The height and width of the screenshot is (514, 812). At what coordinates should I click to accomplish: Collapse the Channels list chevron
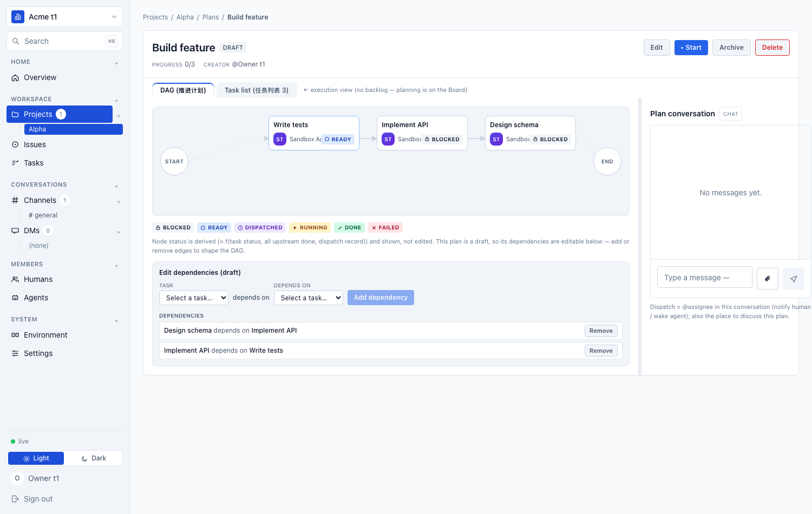pos(119,202)
